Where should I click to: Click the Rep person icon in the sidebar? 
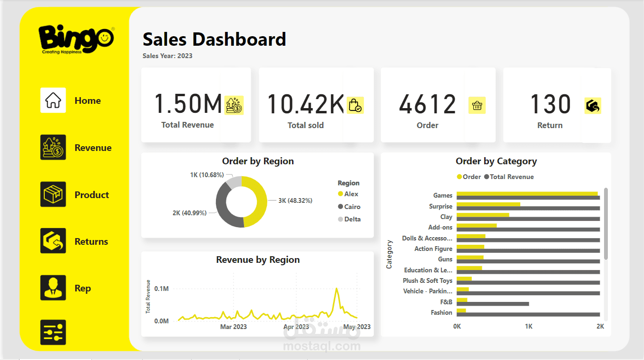[x=53, y=288]
